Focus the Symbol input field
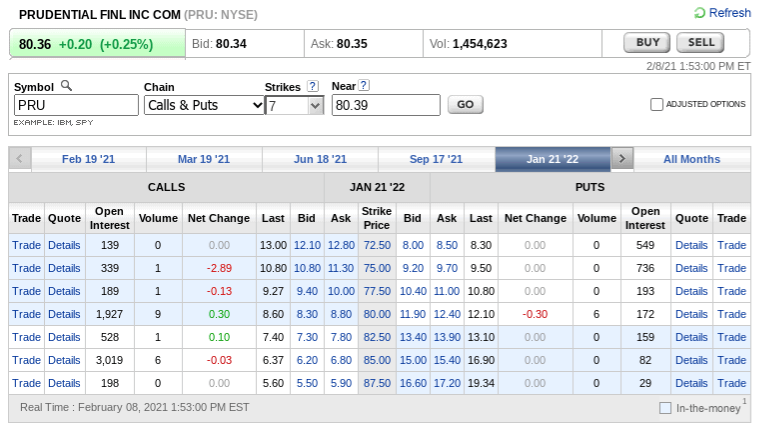757x426 pixels. tap(76, 105)
